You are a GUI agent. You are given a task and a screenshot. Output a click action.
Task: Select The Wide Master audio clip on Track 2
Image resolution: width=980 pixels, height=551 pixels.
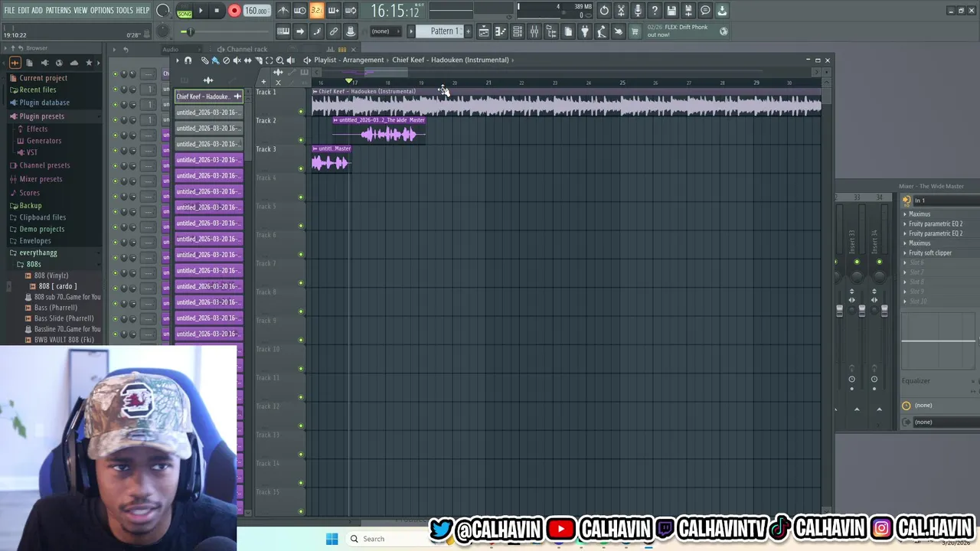click(379, 130)
